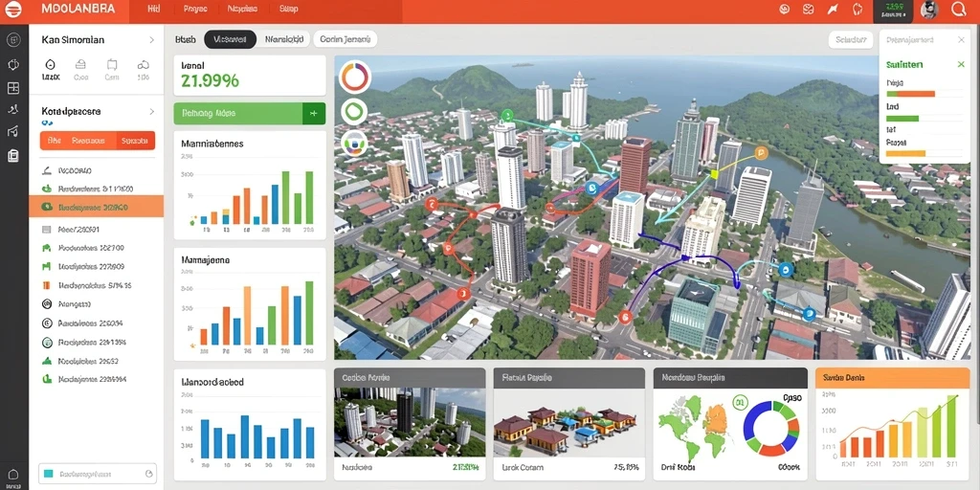Open the Saledar dropdown above the map
980x490 pixels.
pyautogui.click(x=851, y=40)
